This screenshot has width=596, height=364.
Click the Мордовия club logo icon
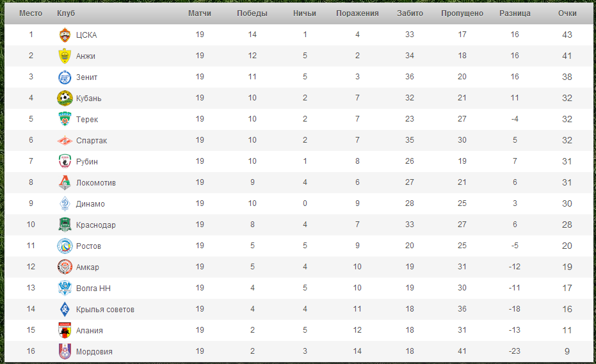click(64, 352)
